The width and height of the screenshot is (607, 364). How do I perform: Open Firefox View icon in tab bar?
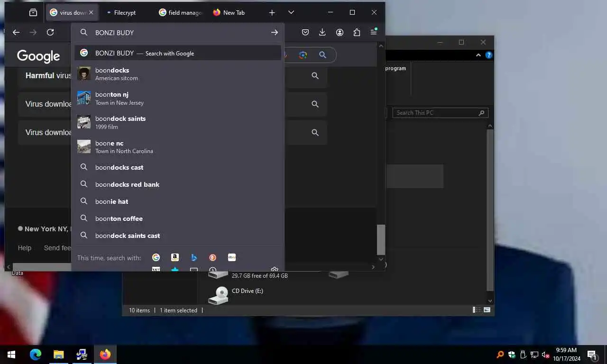(x=33, y=13)
